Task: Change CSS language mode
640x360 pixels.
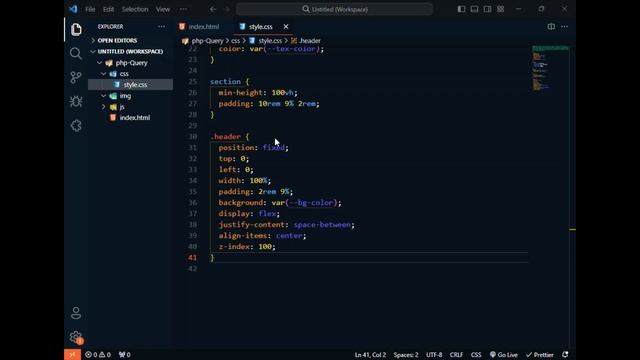Action: point(476,355)
